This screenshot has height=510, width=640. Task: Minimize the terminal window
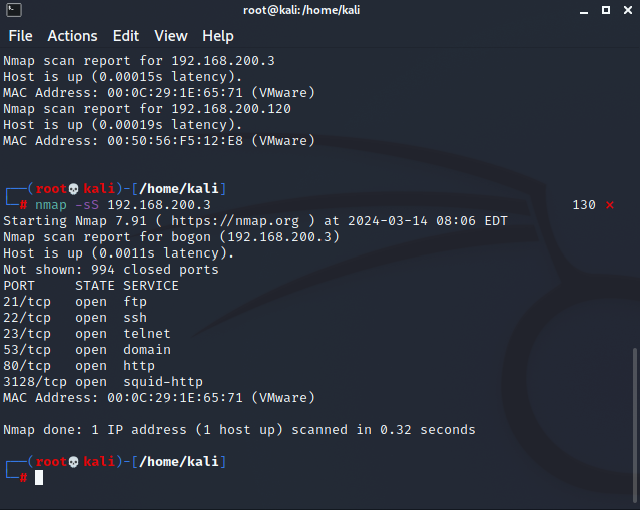click(584, 11)
